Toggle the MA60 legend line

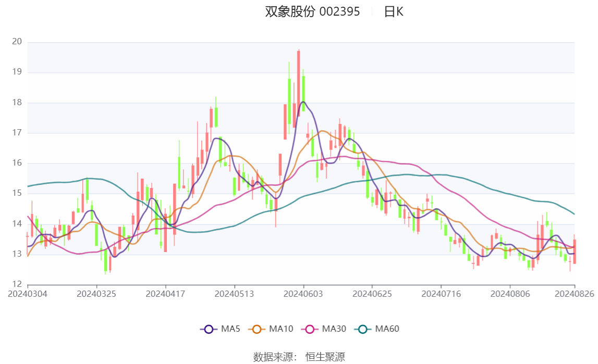coord(377,329)
